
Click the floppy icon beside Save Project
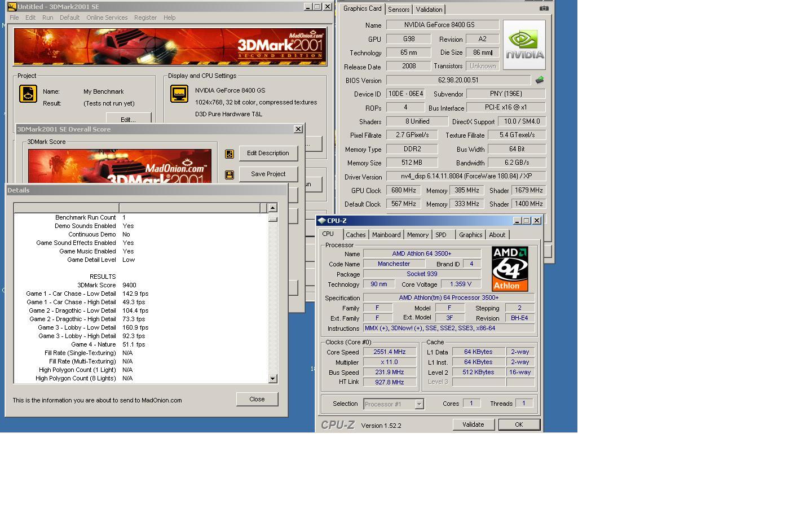[230, 175]
